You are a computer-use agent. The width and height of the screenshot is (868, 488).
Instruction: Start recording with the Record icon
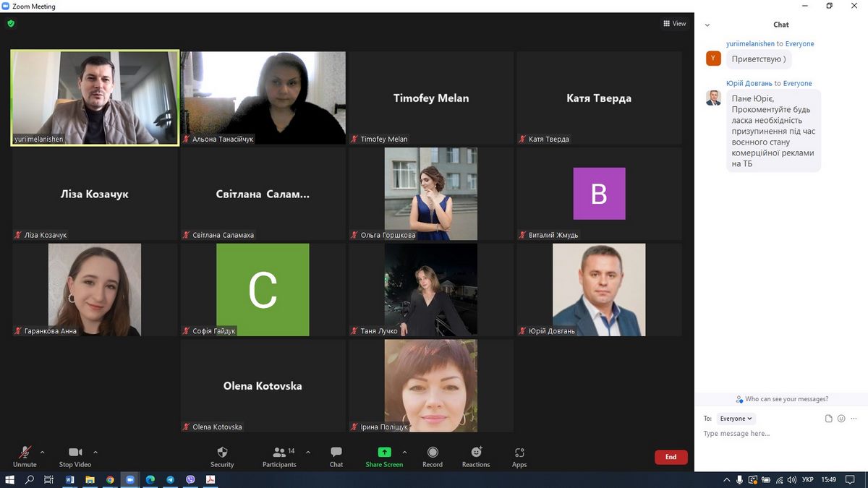(433, 453)
